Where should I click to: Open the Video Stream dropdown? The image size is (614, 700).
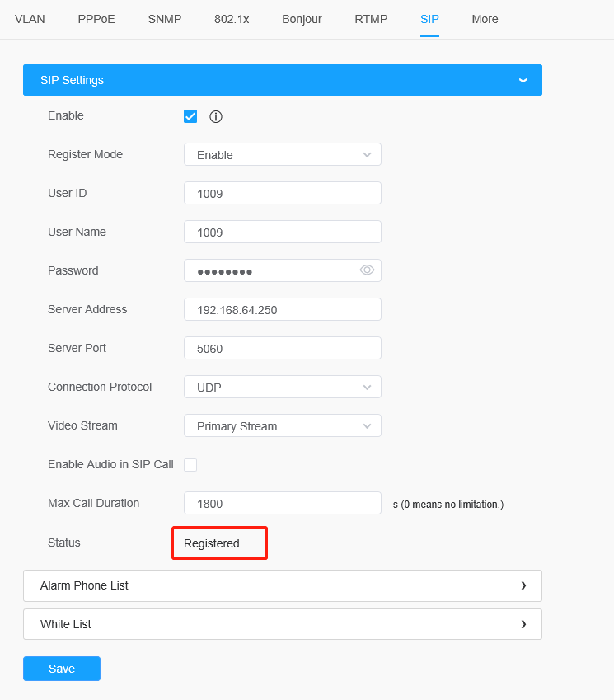point(283,426)
